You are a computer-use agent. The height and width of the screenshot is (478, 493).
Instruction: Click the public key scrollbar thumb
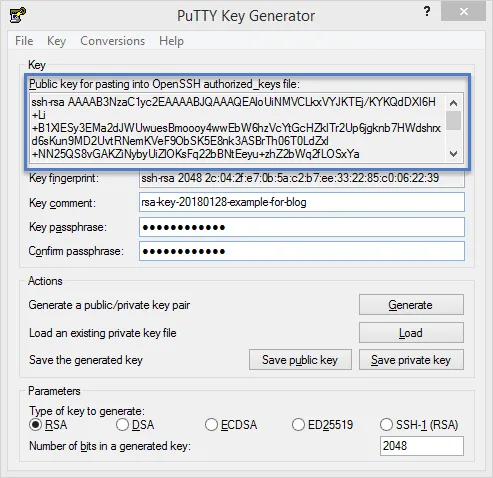[x=453, y=120]
